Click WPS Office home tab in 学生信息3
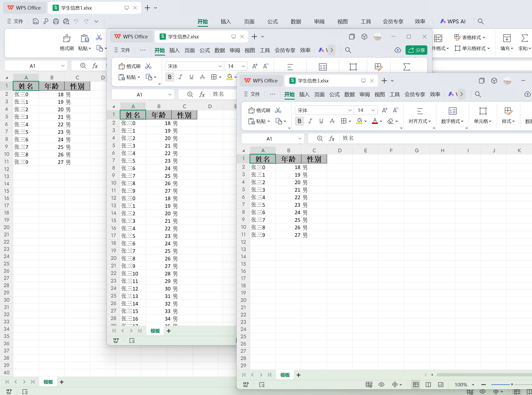The width and height of the screenshot is (532, 395). 261,81
